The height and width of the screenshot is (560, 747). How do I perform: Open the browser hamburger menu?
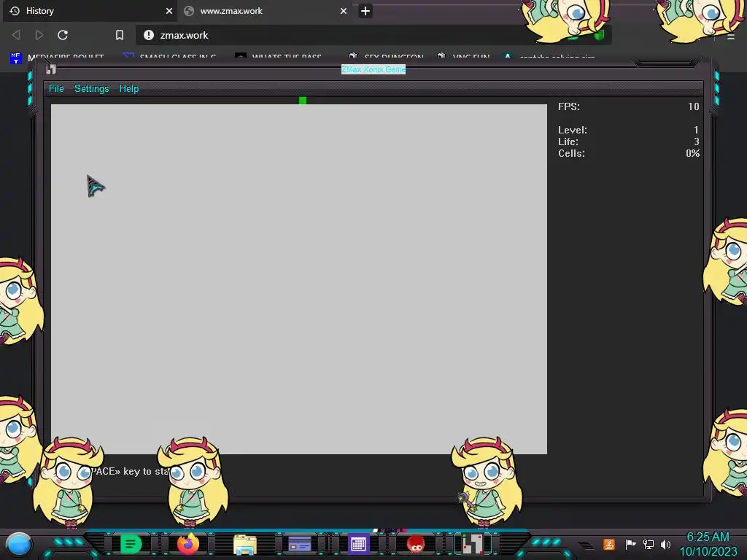tap(731, 36)
